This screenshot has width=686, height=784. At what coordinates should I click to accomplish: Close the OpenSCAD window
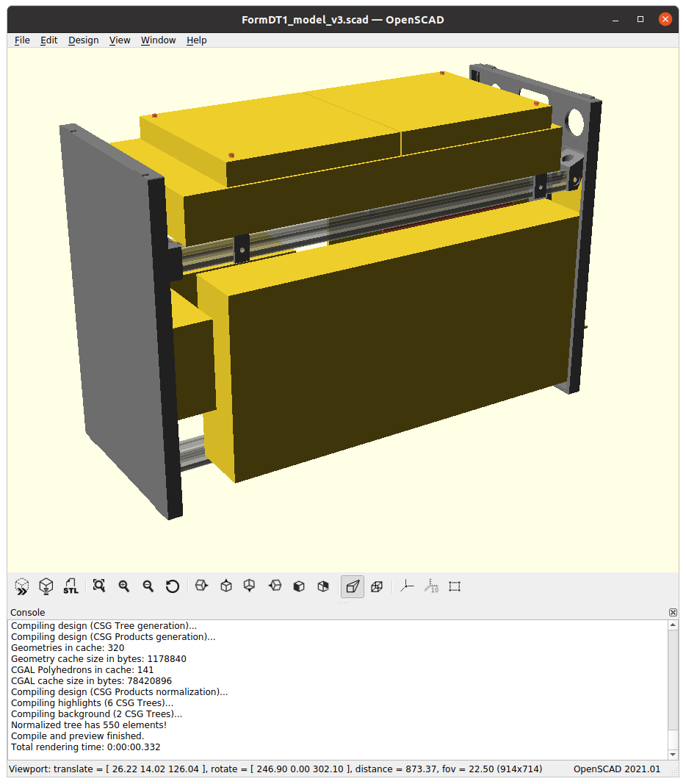click(x=665, y=20)
